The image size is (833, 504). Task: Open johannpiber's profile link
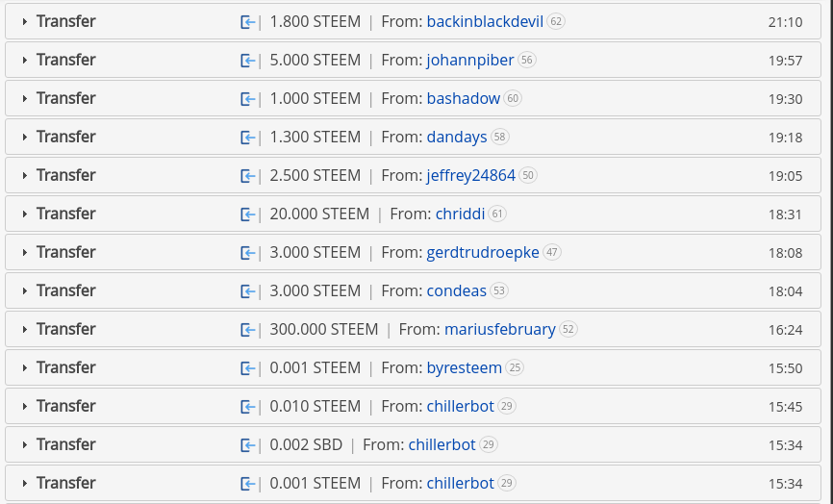[470, 60]
